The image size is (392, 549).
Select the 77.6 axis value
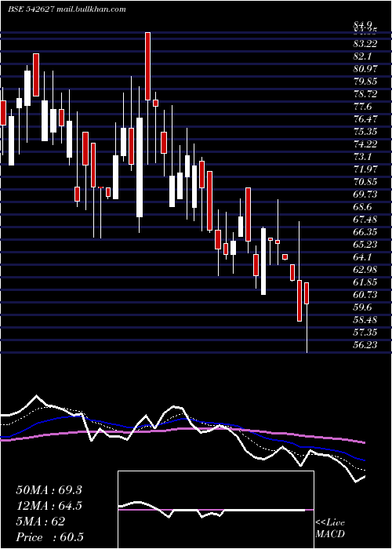pyautogui.click(x=363, y=107)
